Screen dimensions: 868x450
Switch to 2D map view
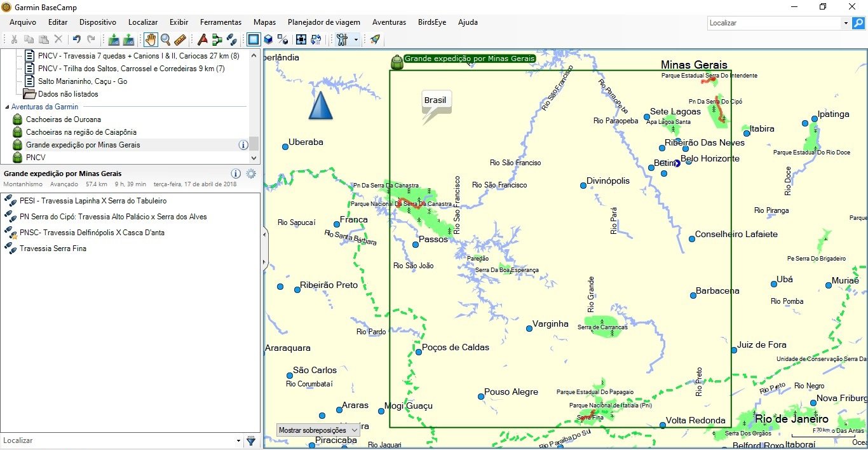point(254,39)
